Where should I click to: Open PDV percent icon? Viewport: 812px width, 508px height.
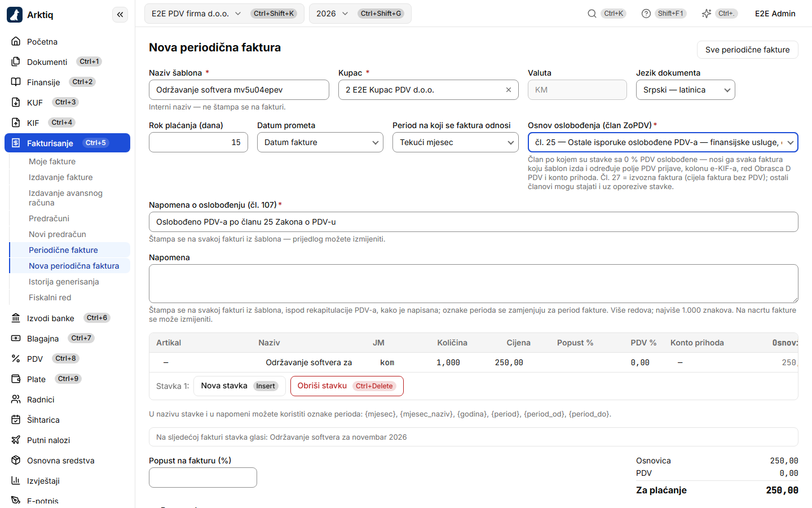pyautogui.click(x=16, y=359)
